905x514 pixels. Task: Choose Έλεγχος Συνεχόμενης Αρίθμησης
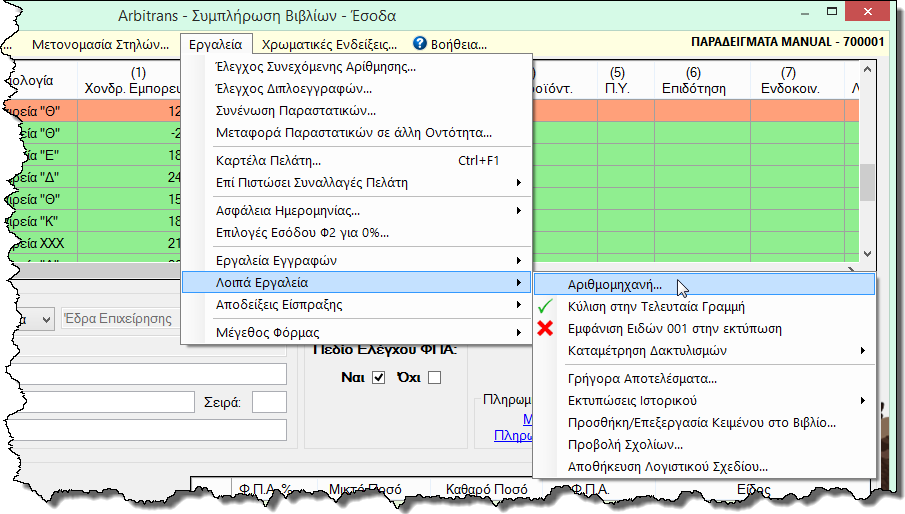tap(356, 67)
